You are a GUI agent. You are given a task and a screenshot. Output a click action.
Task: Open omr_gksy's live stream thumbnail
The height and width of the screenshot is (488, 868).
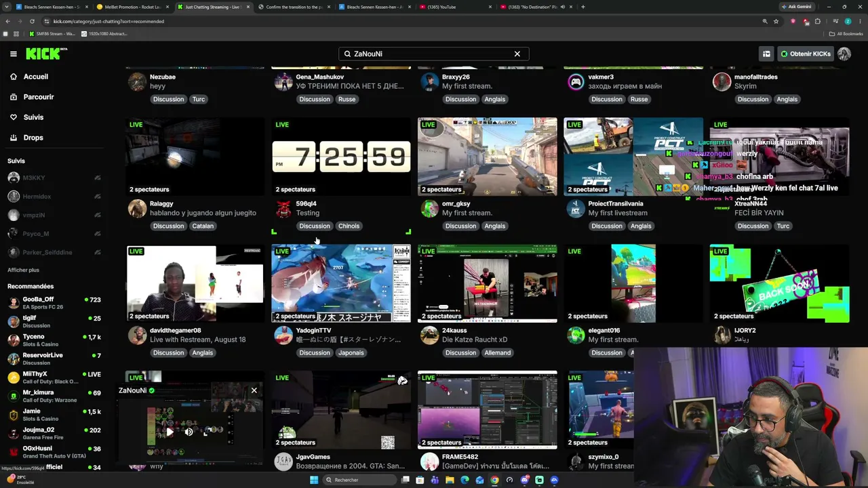pos(488,157)
